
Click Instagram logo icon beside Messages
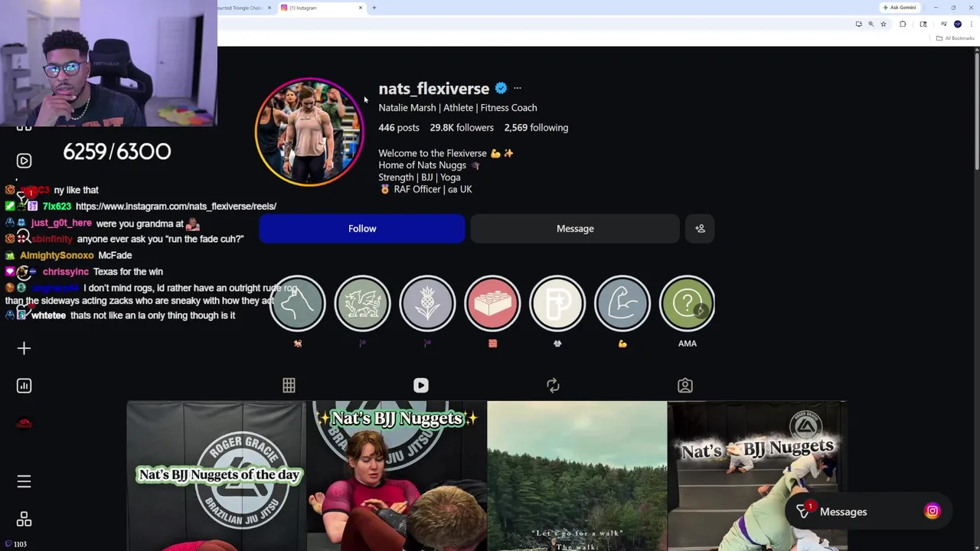932,512
